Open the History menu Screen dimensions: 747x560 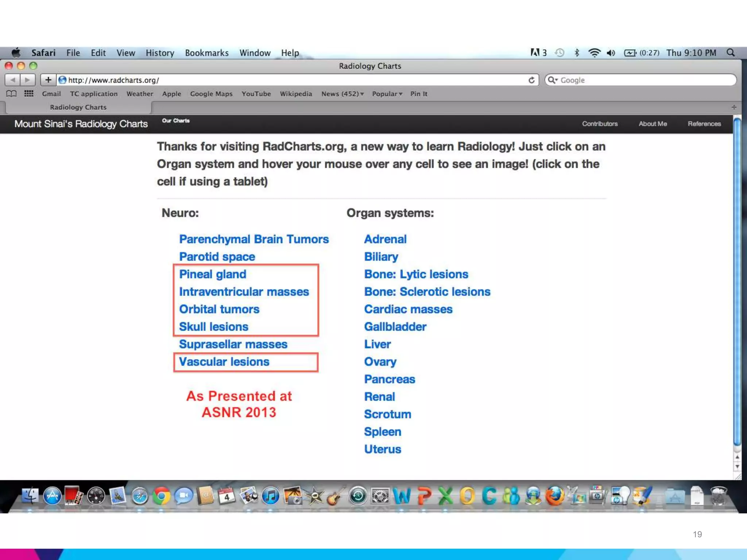click(160, 53)
